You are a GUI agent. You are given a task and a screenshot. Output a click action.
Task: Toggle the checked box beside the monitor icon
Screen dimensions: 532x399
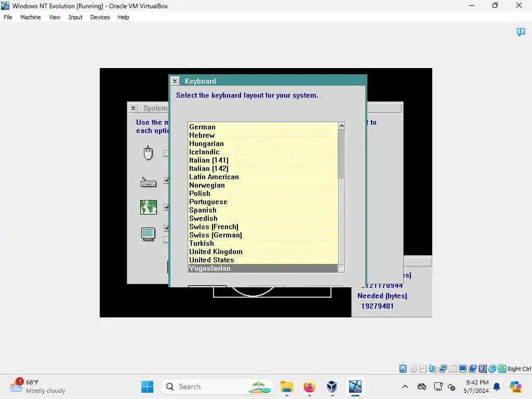(166, 228)
